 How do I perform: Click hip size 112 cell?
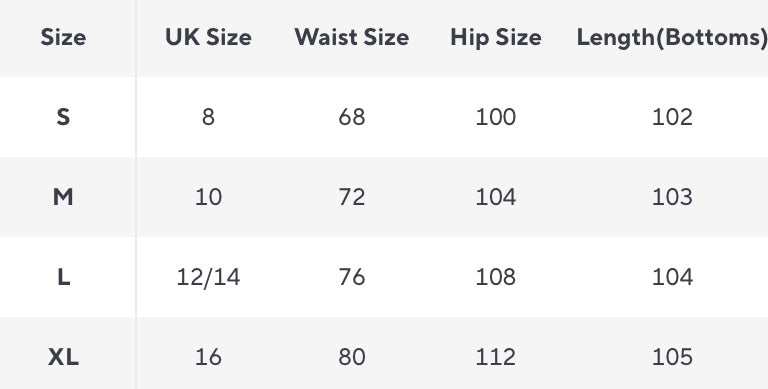coord(496,357)
